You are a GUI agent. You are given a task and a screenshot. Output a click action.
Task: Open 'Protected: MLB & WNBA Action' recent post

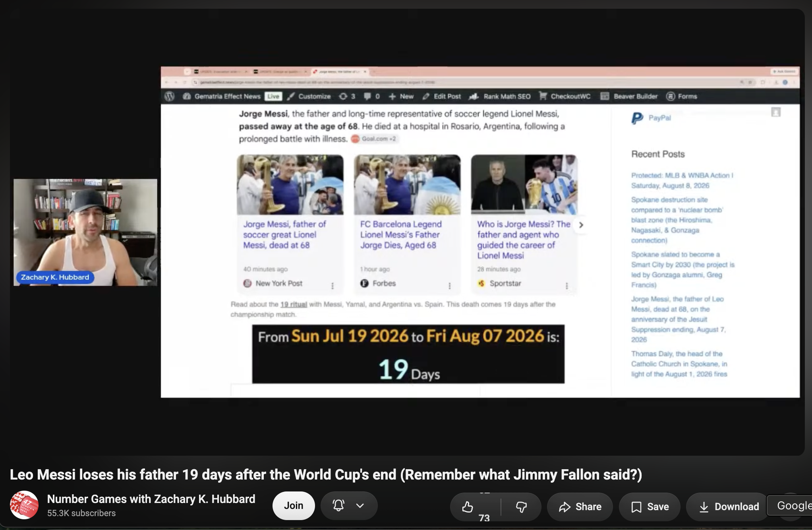(x=682, y=180)
